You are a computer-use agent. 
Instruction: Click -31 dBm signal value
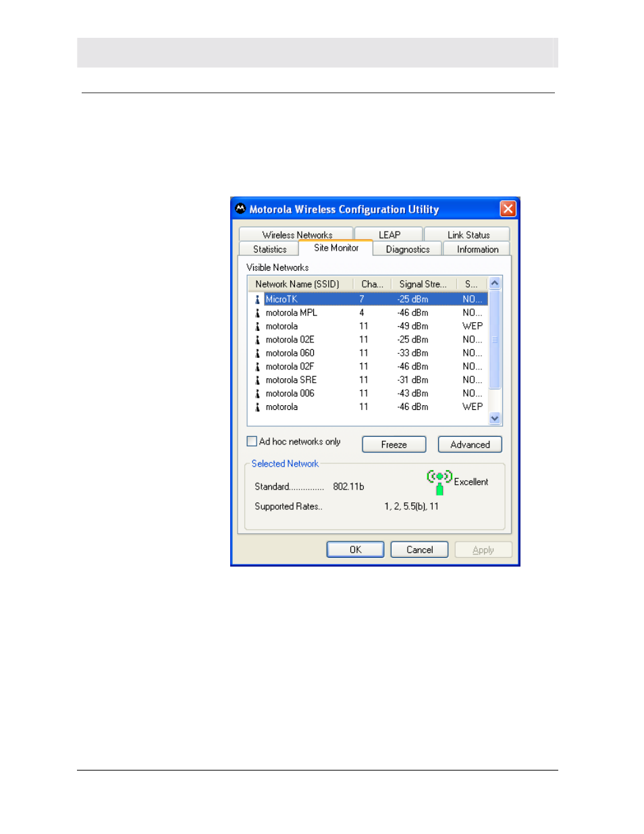pos(412,380)
